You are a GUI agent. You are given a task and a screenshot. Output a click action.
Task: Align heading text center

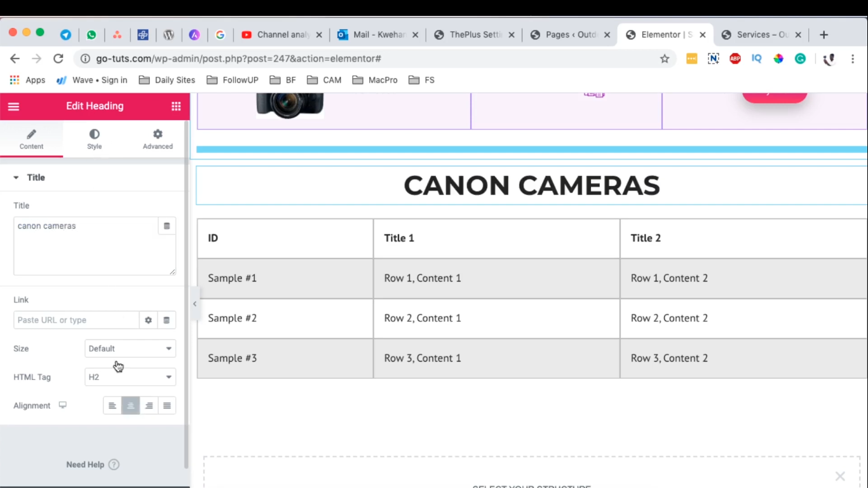tap(130, 405)
